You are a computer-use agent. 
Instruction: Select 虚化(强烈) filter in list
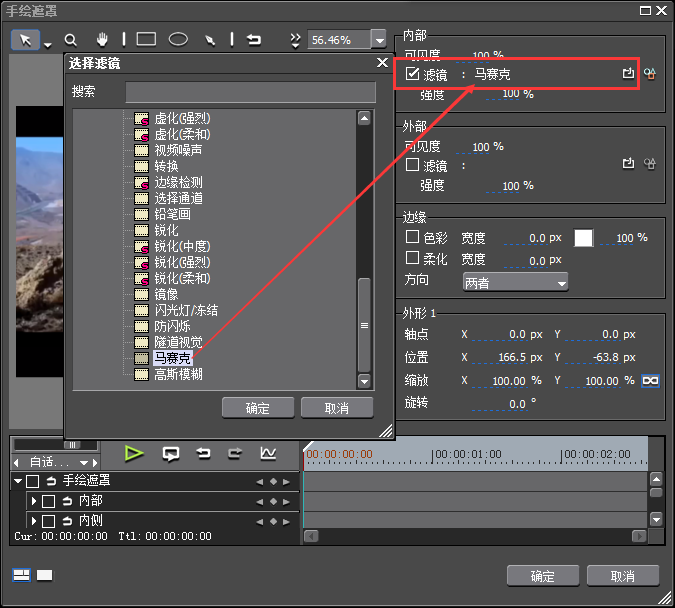182,118
